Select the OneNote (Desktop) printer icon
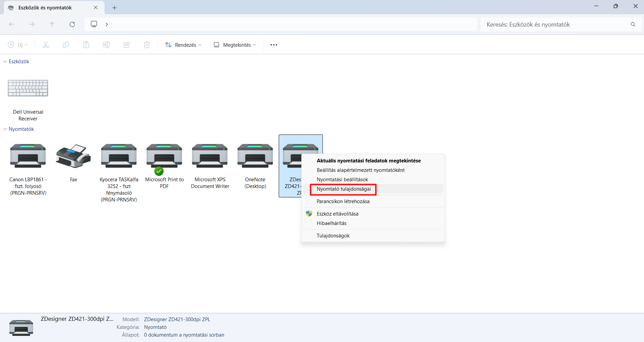Image resolution: width=644 pixels, height=342 pixels. click(x=255, y=156)
